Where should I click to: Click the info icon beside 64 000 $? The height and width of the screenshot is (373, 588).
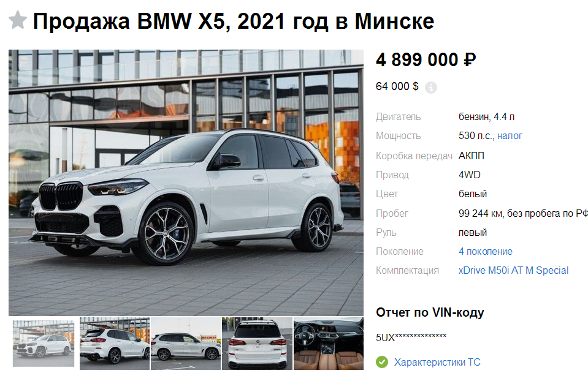pyautogui.click(x=430, y=88)
